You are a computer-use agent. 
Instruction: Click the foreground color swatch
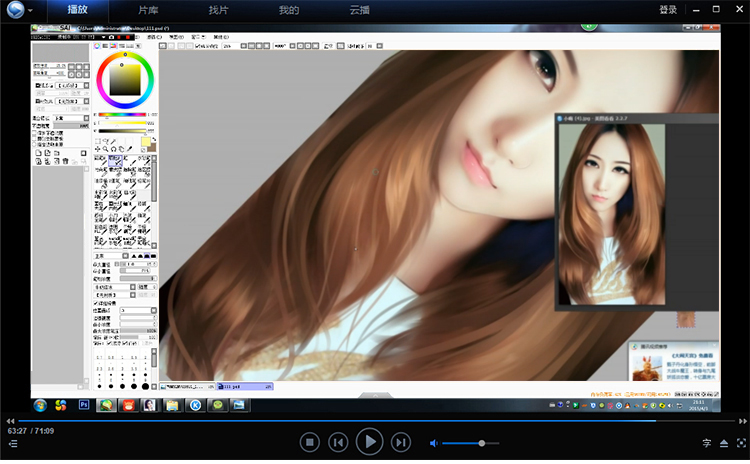point(146,142)
